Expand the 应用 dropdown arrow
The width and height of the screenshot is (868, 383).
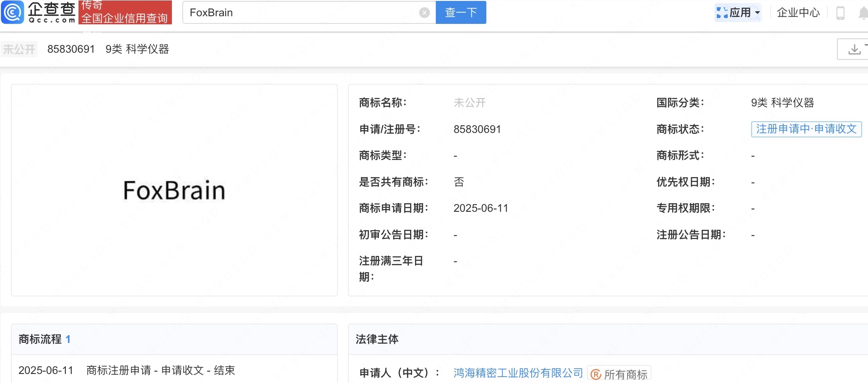tap(757, 13)
